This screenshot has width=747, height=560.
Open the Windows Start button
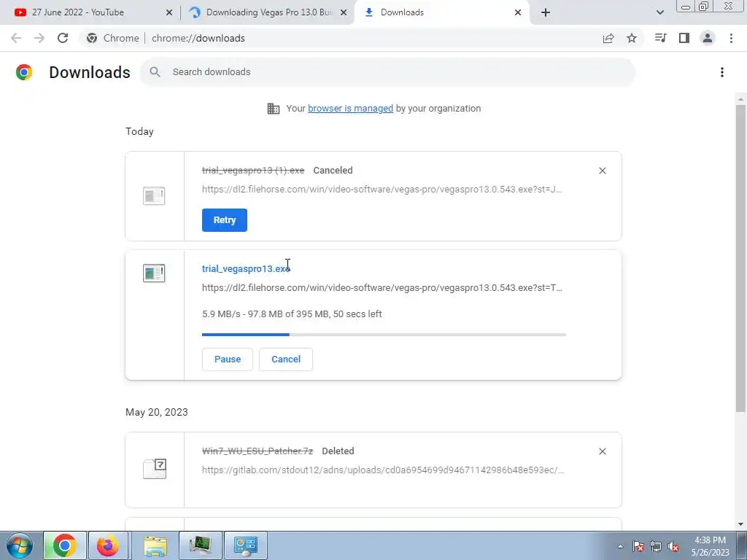click(x=19, y=545)
